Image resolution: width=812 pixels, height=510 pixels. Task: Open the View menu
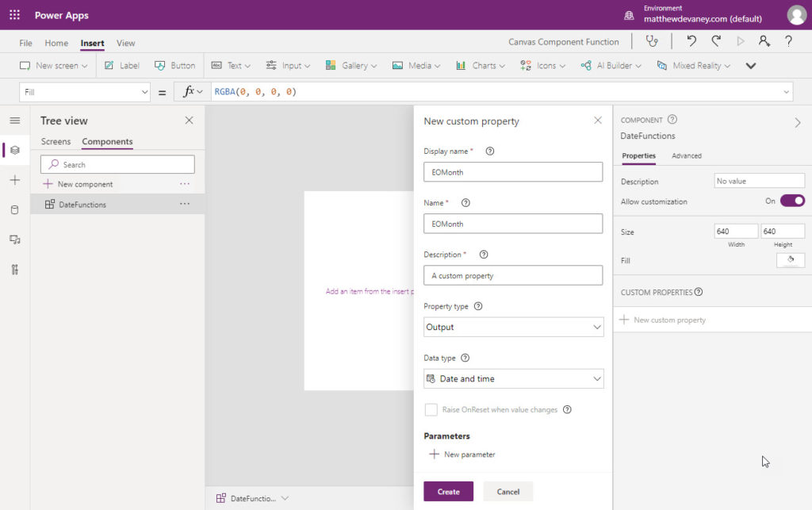tap(125, 43)
